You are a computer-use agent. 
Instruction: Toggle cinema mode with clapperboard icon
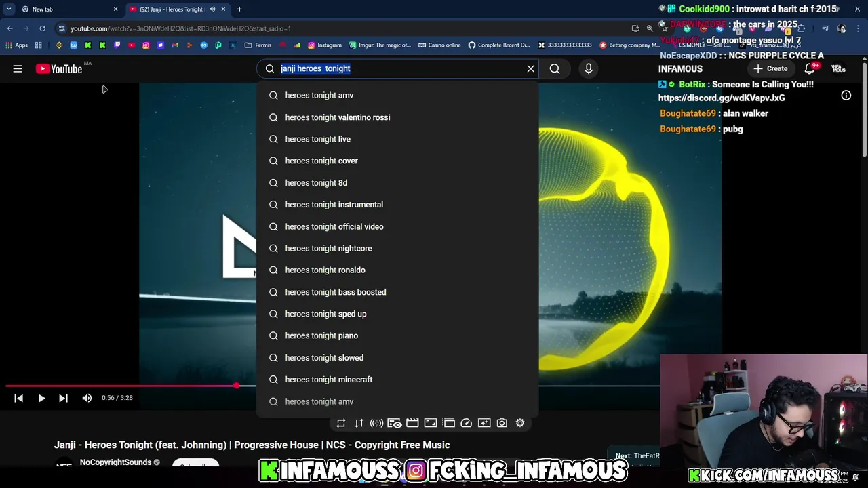[x=412, y=423]
